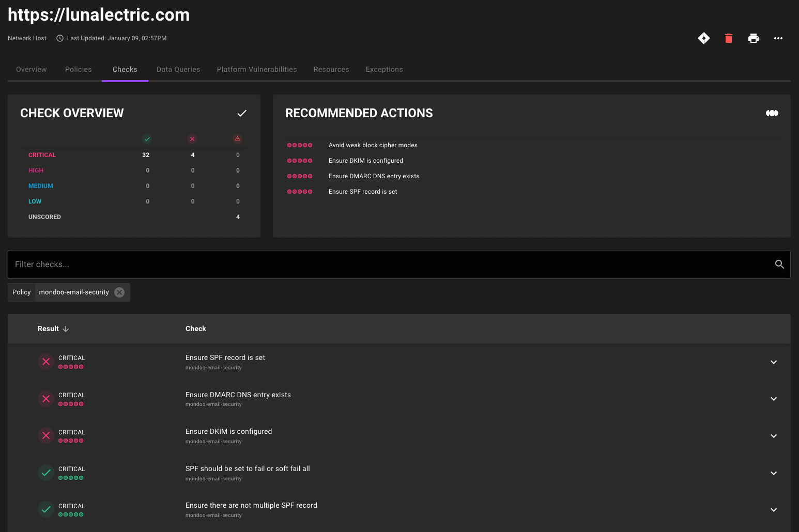Expand the Ensure SPF record is set row
Viewport: 799px width, 532px height.
(x=773, y=362)
